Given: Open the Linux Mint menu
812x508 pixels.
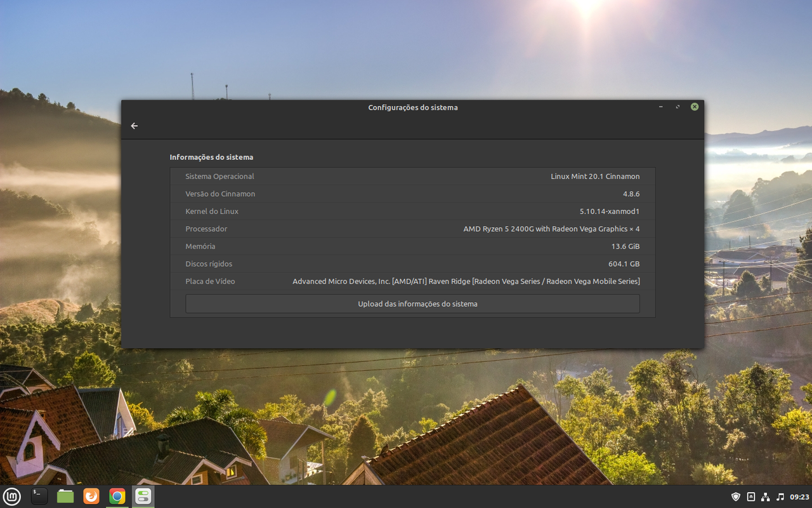Looking at the screenshot, I should click(x=12, y=496).
